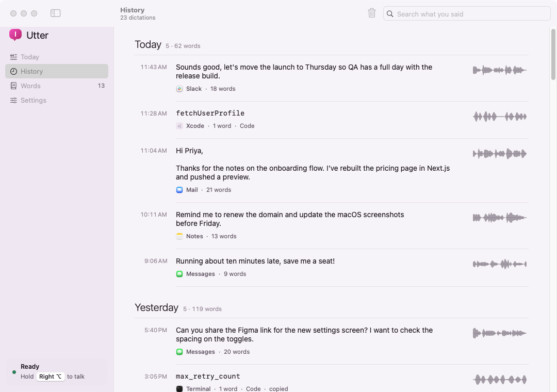Open Settings from the sidebar
The width and height of the screenshot is (557, 392).
click(x=57, y=100)
